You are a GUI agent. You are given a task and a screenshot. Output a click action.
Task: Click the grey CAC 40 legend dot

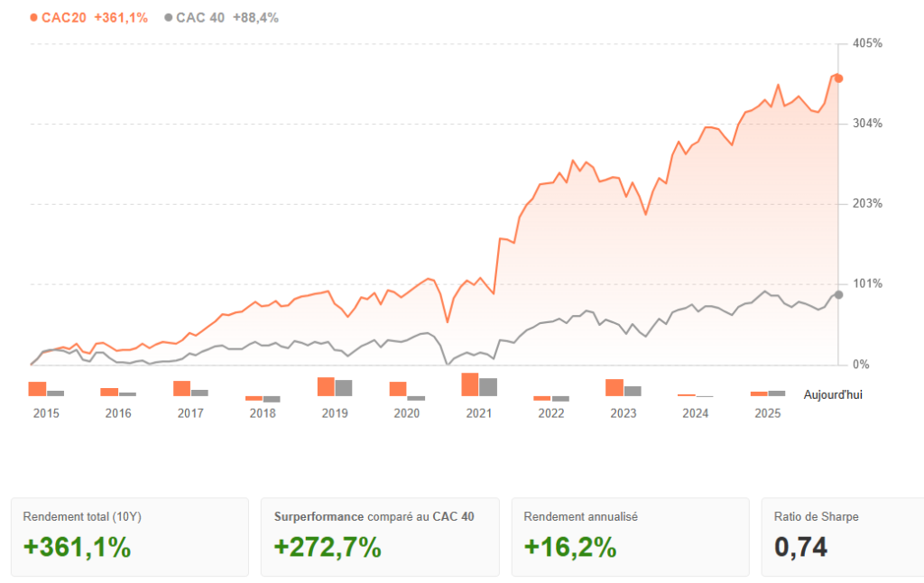169,17
